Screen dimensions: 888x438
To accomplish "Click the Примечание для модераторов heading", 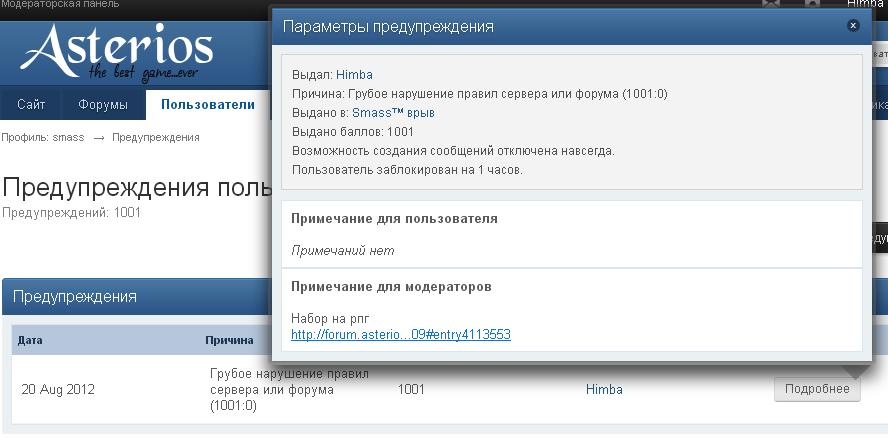I will [391, 287].
